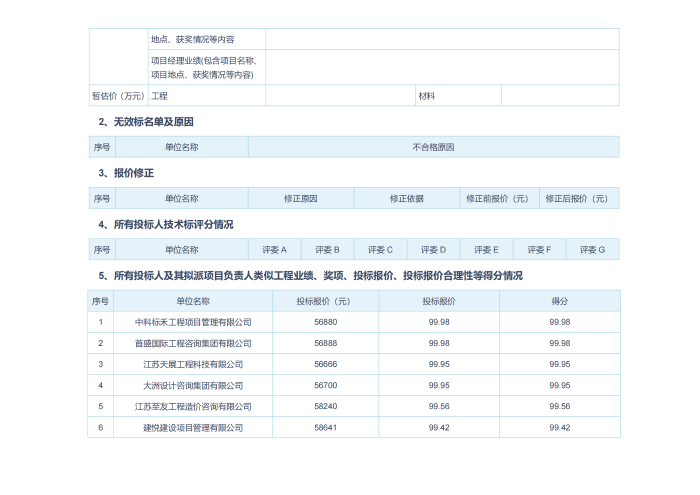700x495 pixels.
Task: Click 投标报价 score '99.56' for 江苏至友
Action: point(439,406)
